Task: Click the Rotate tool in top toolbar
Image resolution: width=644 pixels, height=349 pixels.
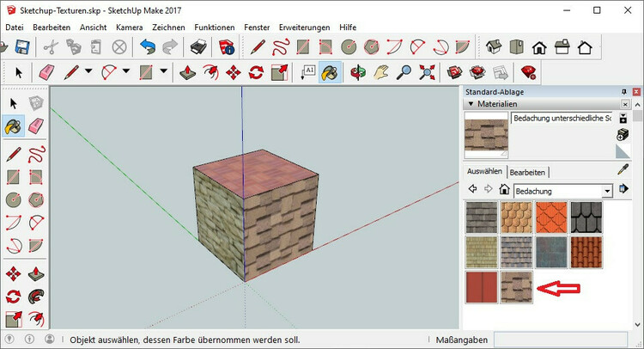Action: (x=256, y=72)
